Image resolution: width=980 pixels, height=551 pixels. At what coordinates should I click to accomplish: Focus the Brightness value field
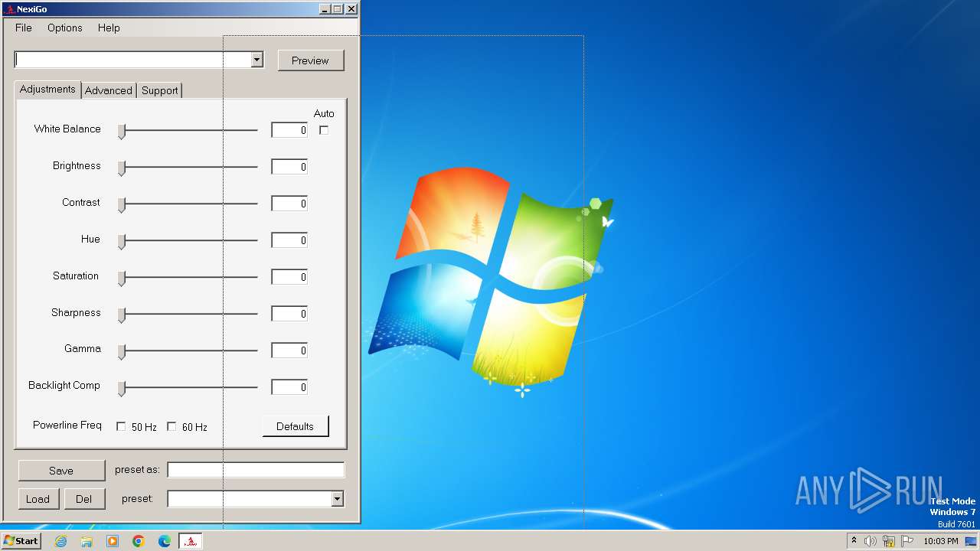pos(289,167)
